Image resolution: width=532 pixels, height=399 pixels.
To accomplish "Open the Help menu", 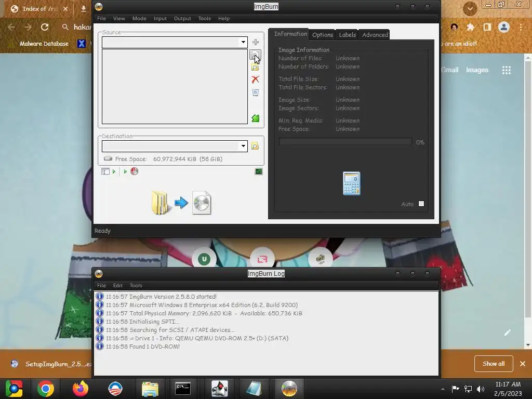I will pos(224,19).
